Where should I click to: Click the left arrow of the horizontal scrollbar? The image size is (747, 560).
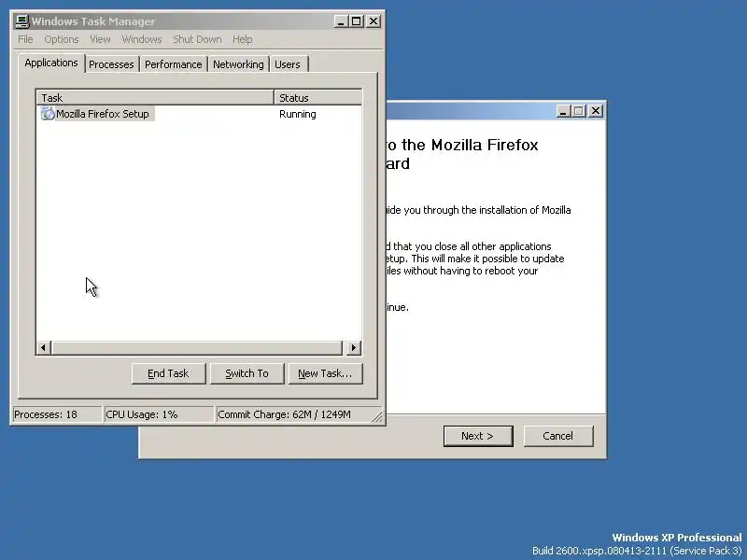44,347
